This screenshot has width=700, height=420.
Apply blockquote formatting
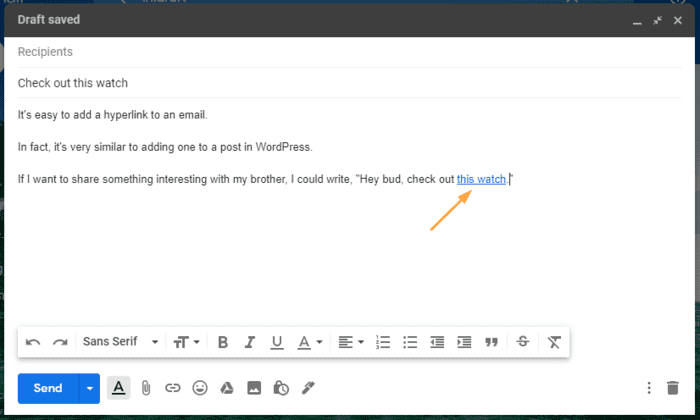pyautogui.click(x=492, y=342)
